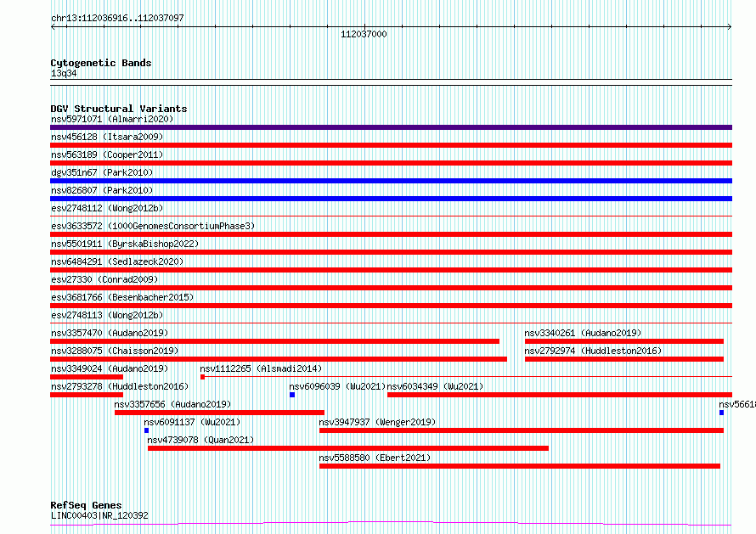The image size is (756, 534).
Task: Open the RefSeq Genes track heading
Action: [86, 505]
